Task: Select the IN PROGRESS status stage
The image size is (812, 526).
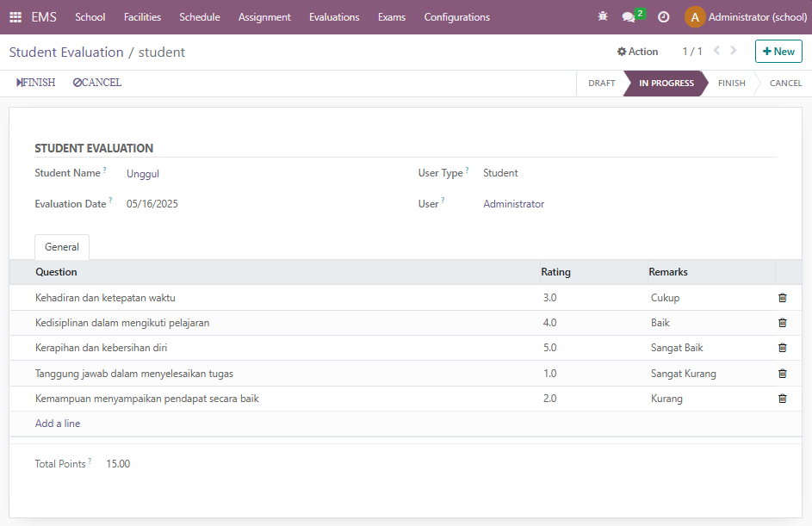Action: 666,83
